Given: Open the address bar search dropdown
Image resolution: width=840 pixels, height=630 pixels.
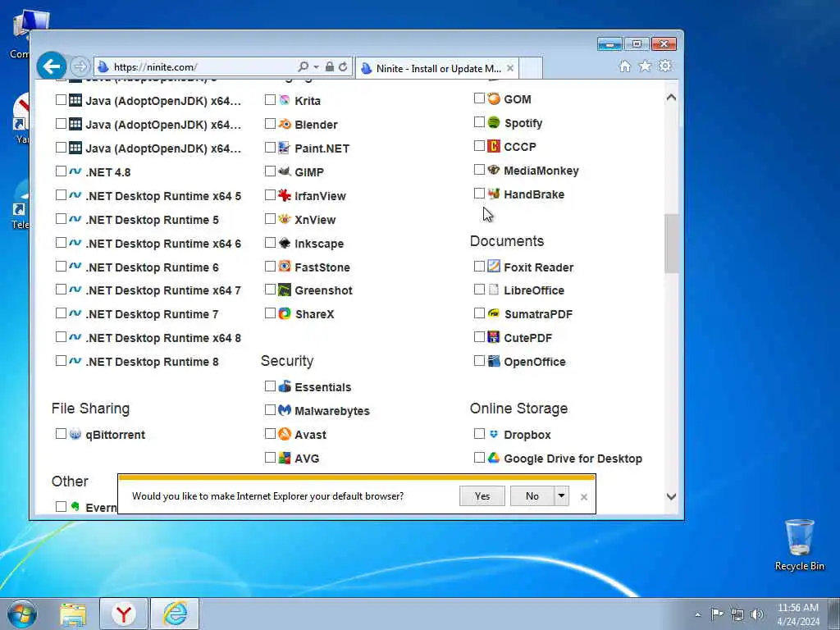Looking at the screenshot, I should click(316, 67).
